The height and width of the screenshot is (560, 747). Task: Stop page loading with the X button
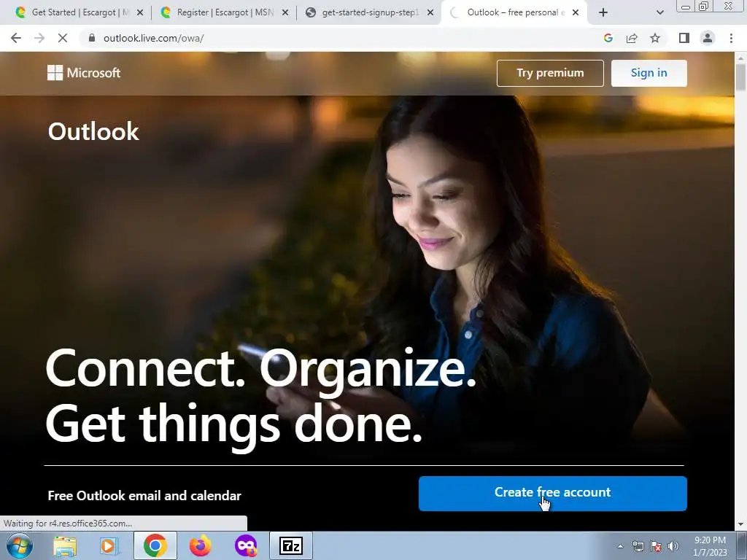63,38
